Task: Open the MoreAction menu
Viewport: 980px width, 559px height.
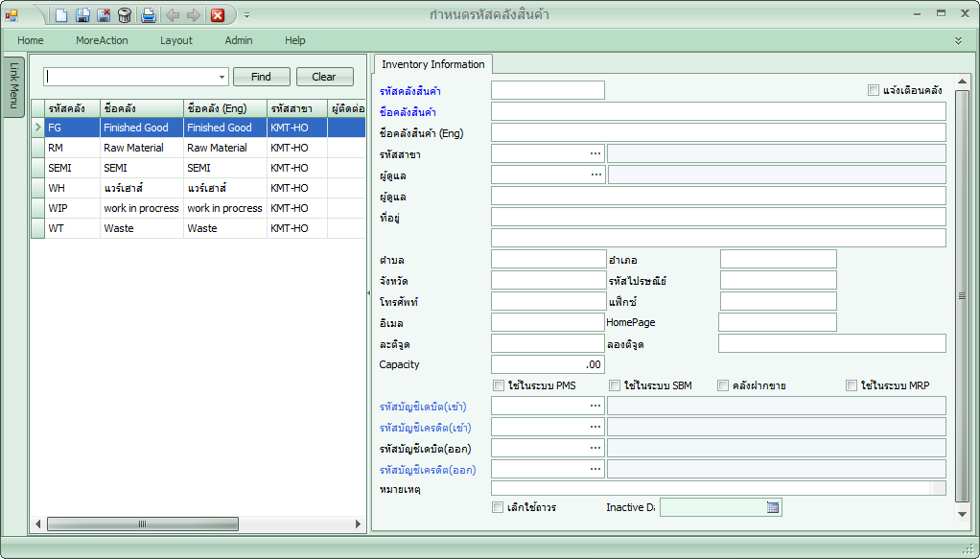Action: pos(102,40)
